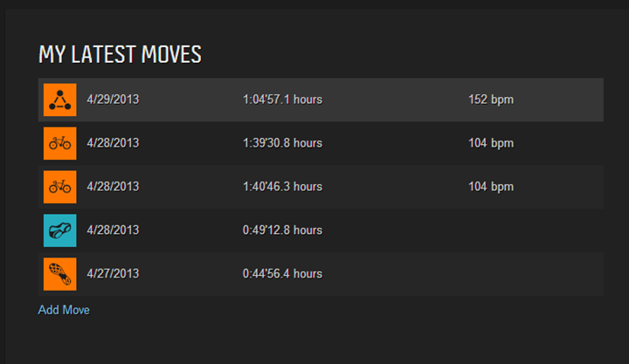The width and height of the screenshot is (629, 364).
Task: Open the 4/27/2013 move date
Action: (x=113, y=274)
